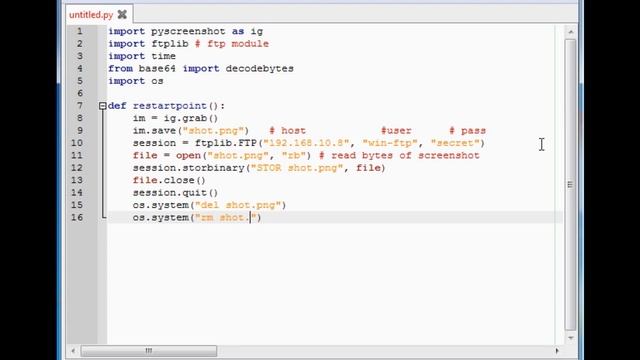
Task: Click the '# pass' comment
Action: (467, 131)
